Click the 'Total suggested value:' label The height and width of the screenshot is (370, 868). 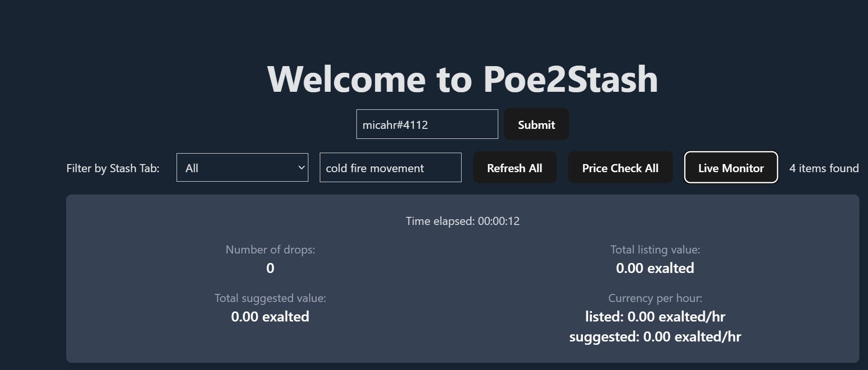pyautogui.click(x=270, y=298)
